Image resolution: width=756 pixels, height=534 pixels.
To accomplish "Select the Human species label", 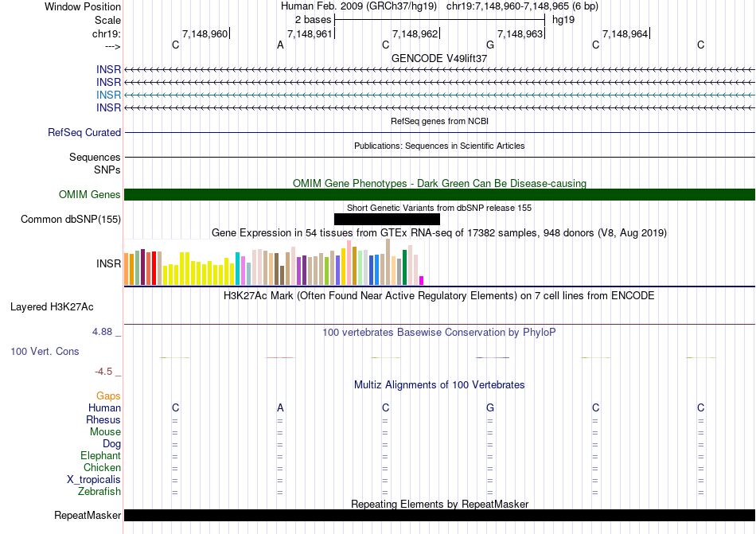I will [104, 407].
